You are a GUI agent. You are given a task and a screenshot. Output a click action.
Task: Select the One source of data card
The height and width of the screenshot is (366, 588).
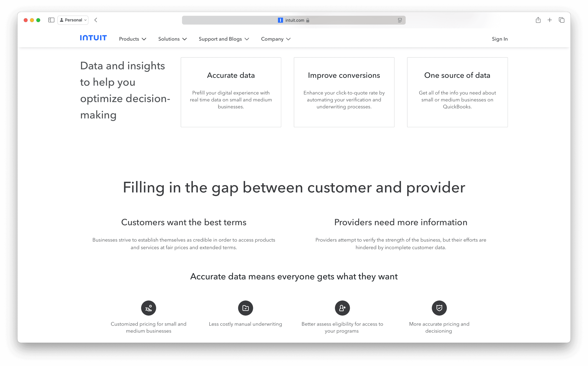tap(457, 92)
